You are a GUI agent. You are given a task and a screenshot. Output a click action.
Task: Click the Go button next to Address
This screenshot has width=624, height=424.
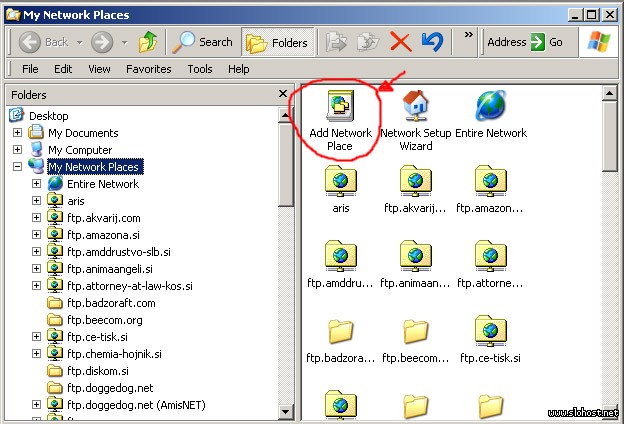547,42
